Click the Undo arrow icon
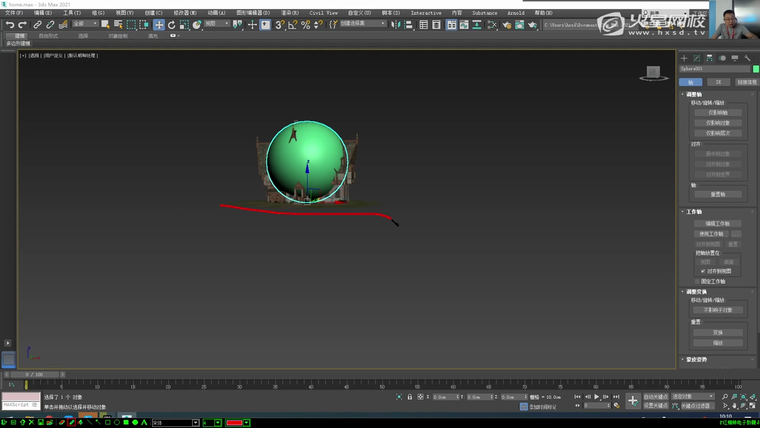This screenshot has height=428, width=760. point(9,24)
